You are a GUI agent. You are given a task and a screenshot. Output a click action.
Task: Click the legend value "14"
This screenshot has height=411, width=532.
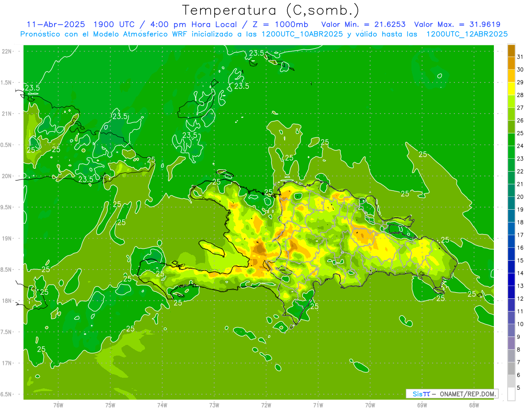click(520, 273)
